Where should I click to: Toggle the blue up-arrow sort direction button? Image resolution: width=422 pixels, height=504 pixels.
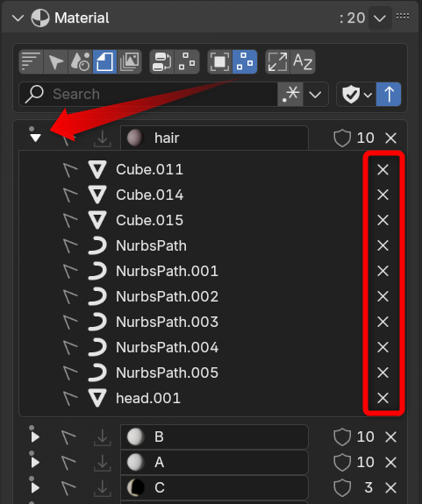click(389, 94)
